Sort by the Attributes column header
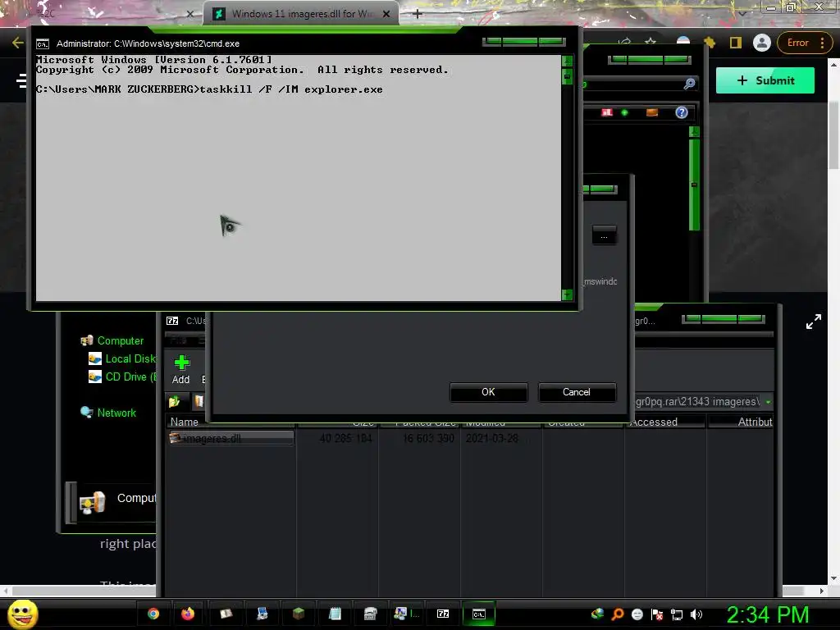 coord(741,422)
